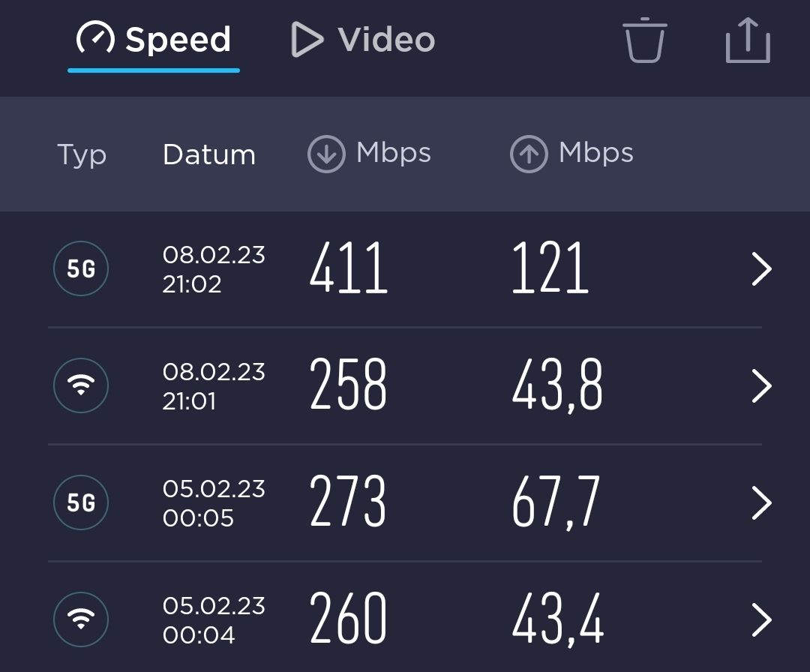The image size is (810, 672).
Task: Tap the share export icon
Action: tap(748, 40)
